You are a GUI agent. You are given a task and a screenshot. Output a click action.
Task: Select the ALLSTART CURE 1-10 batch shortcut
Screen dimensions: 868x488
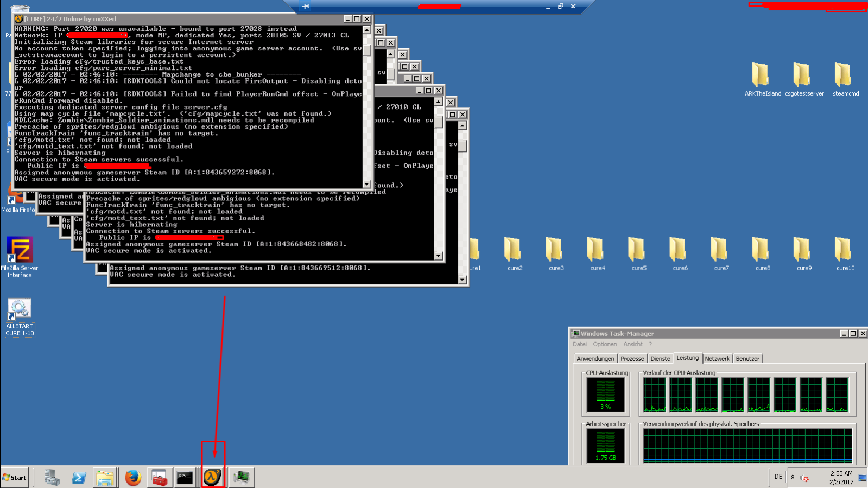[x=20, y=318]
